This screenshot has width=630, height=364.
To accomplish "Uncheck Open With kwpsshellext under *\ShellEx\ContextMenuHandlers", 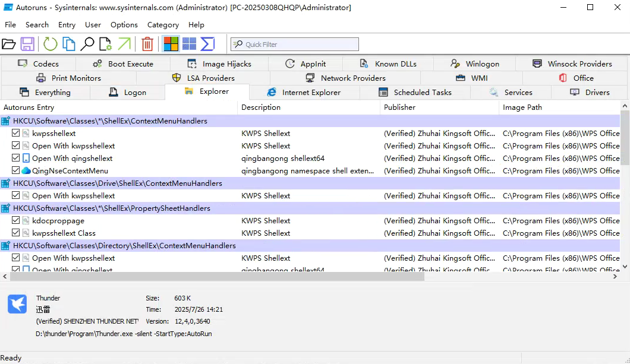I will click(15, 145).
